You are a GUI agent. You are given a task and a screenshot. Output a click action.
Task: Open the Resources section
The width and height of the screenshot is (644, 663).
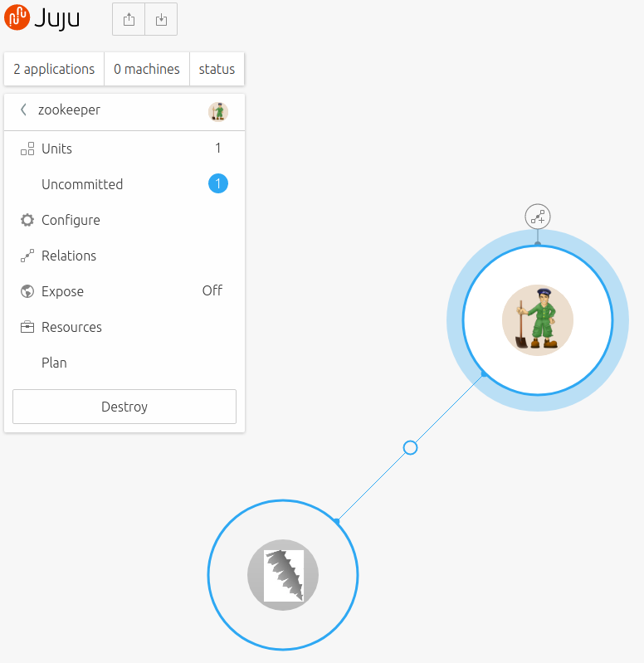click(x=71, y=328)
